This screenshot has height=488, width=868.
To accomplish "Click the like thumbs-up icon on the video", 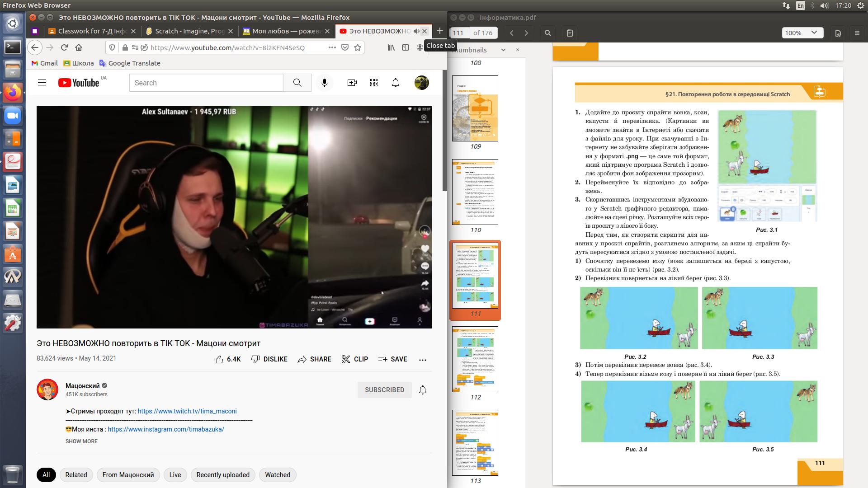I will (219, 359).
